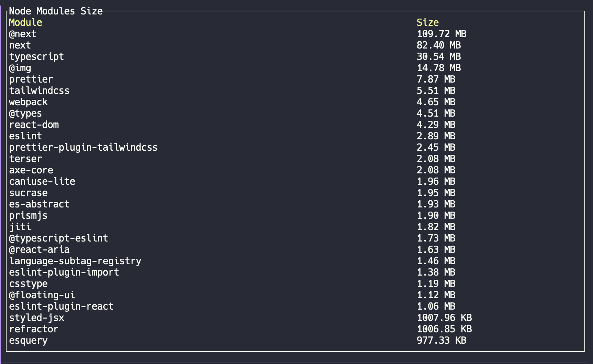Select the eslint-plugin-import module row
593x364 pixels.
click(x=295, y=272)
